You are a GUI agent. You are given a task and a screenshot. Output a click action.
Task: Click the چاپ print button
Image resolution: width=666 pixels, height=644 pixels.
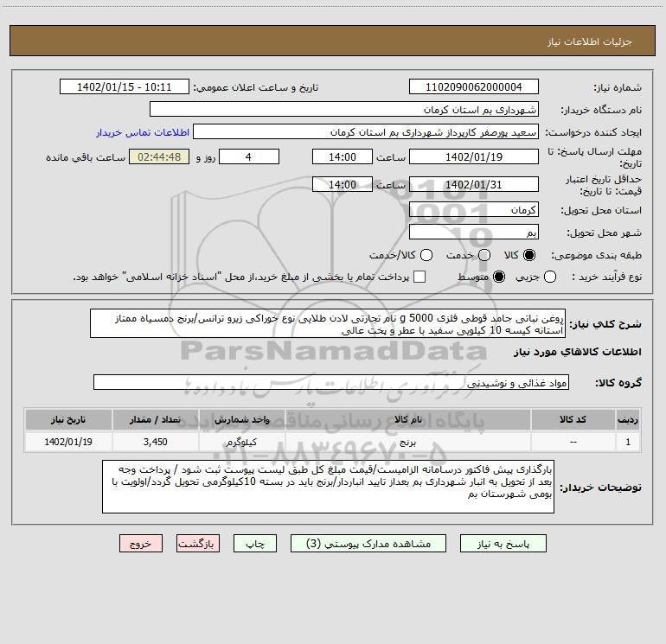click(255, 544)
